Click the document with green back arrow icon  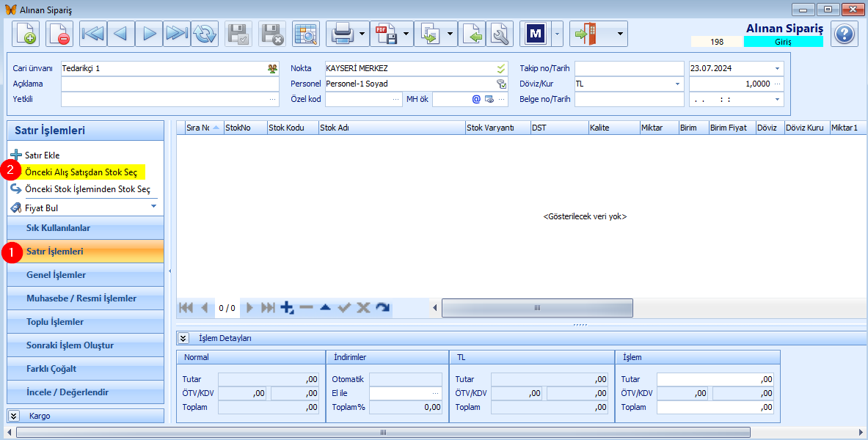coord(471,34)
